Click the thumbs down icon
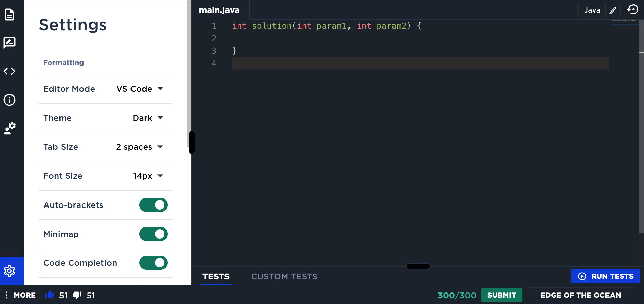This screenshot has height=304, width=644. point(77,295)
